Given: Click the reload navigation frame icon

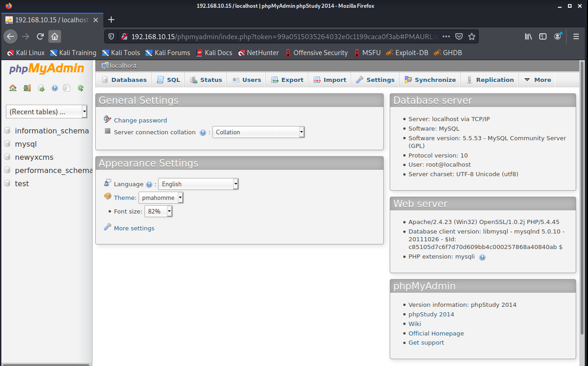Looking at the screenshot, I should tap(81, 88).
